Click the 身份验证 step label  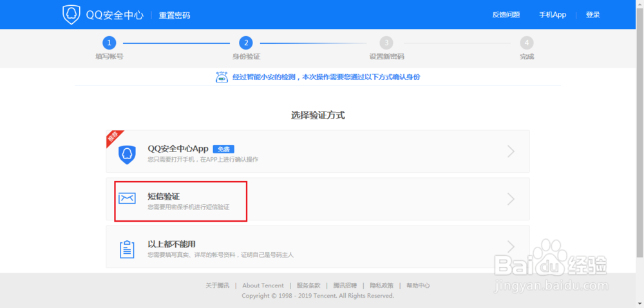(x=246, y=57)
